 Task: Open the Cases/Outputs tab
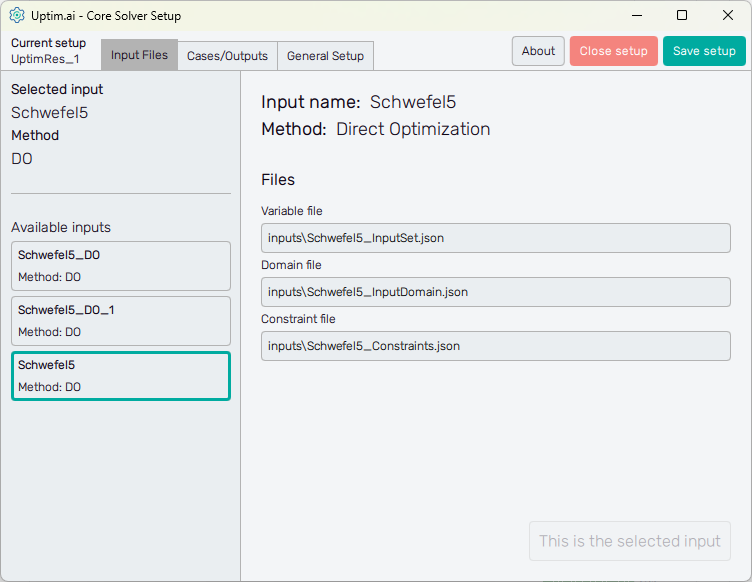click(x=227, y=56)
